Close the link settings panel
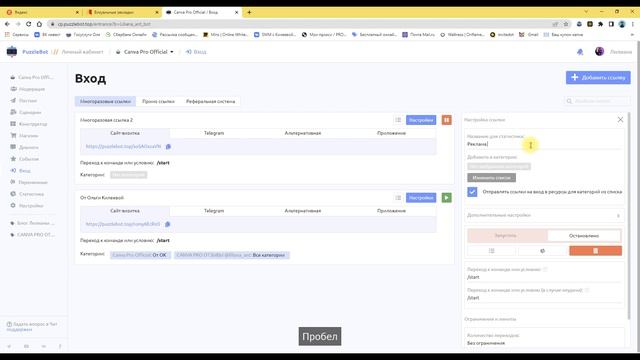This screenshot has height=360, width=640. coord(620,120)
